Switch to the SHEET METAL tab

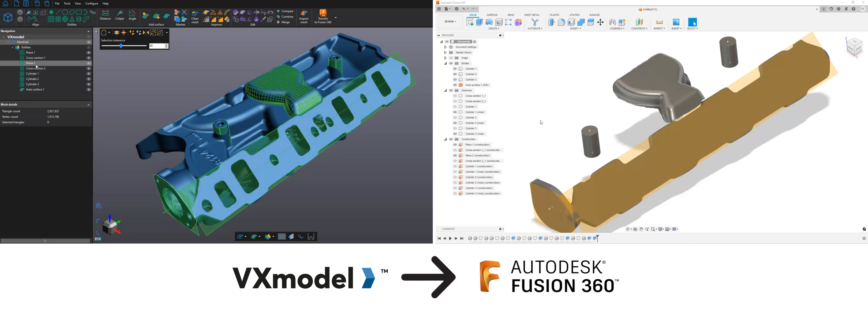[532, 15]
